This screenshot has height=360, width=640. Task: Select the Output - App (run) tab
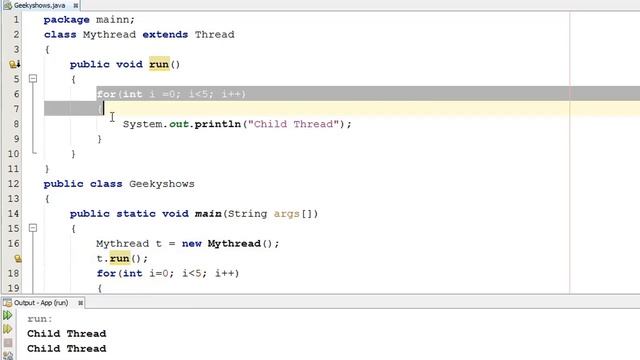point(43,303)
